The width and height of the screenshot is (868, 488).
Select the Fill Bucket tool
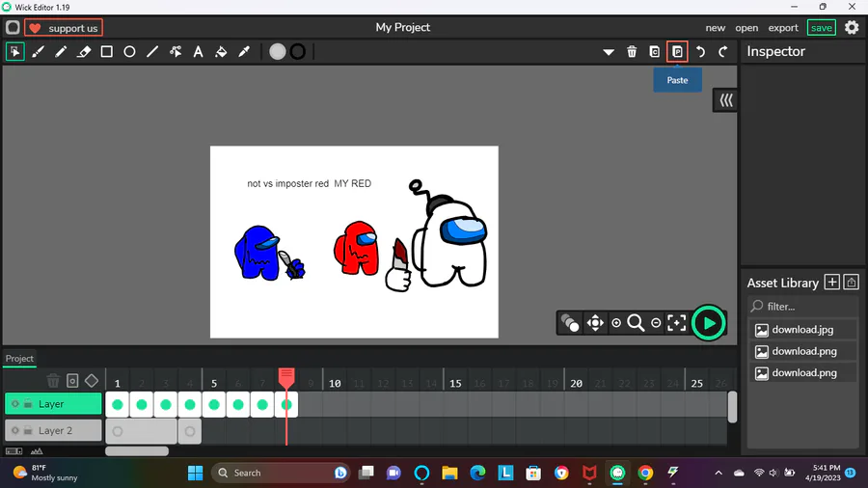point(221,51)
